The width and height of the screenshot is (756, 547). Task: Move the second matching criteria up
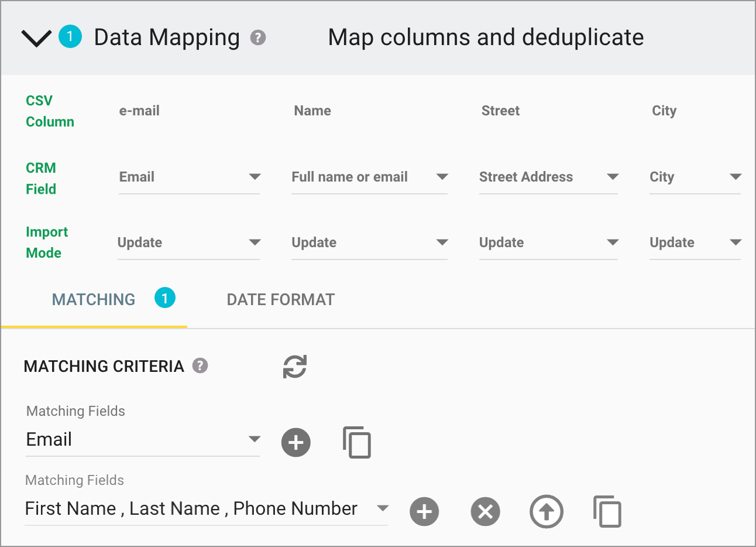click(546, 511)
